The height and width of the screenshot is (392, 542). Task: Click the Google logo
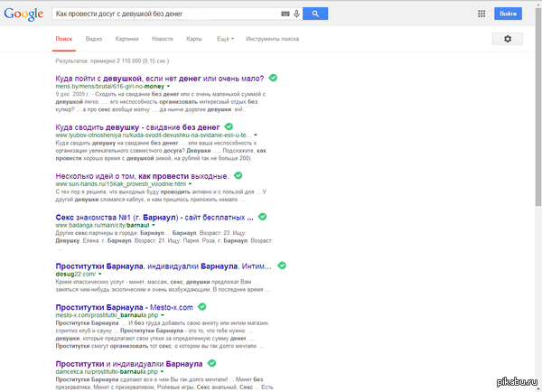coord(23,14)
